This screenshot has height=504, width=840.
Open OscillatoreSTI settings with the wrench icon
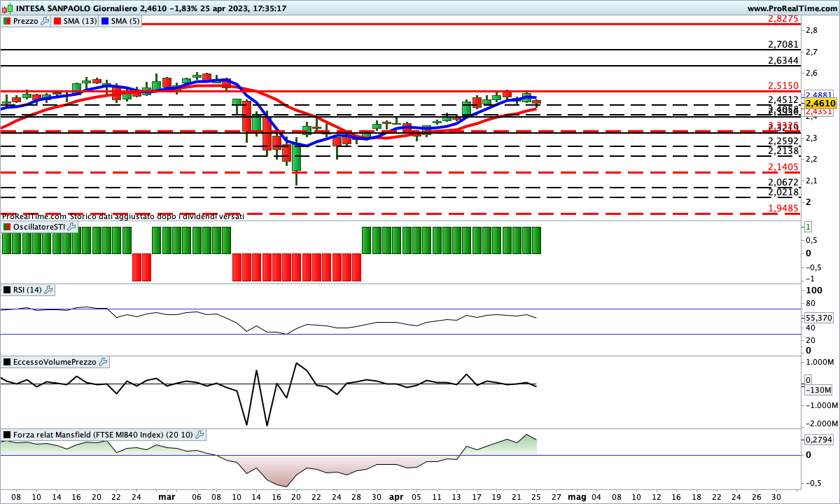71,227
